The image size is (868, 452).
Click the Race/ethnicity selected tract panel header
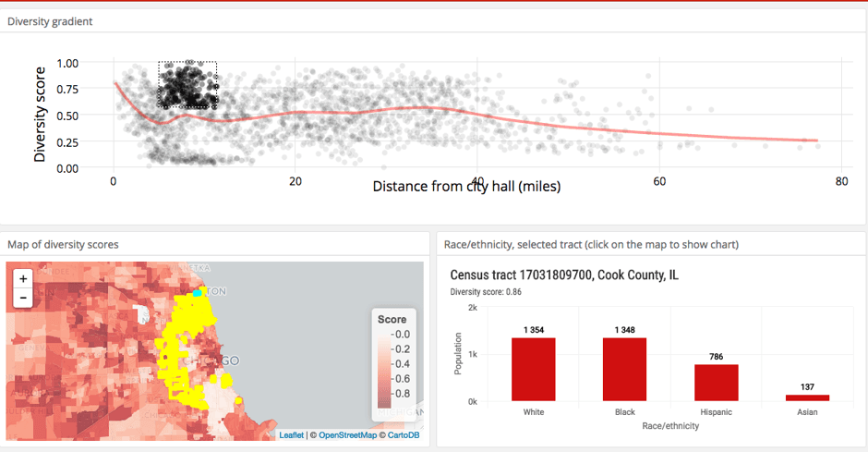591,244
